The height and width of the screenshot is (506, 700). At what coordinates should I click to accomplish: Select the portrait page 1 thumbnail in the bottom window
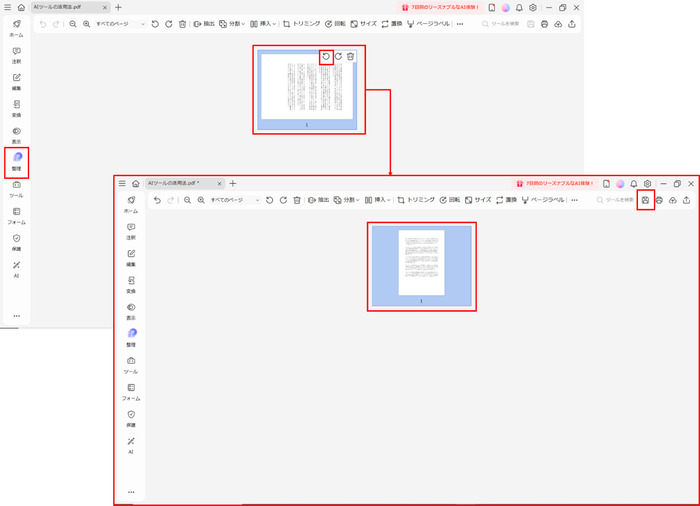pyautogui.click(x=421, y=266)
